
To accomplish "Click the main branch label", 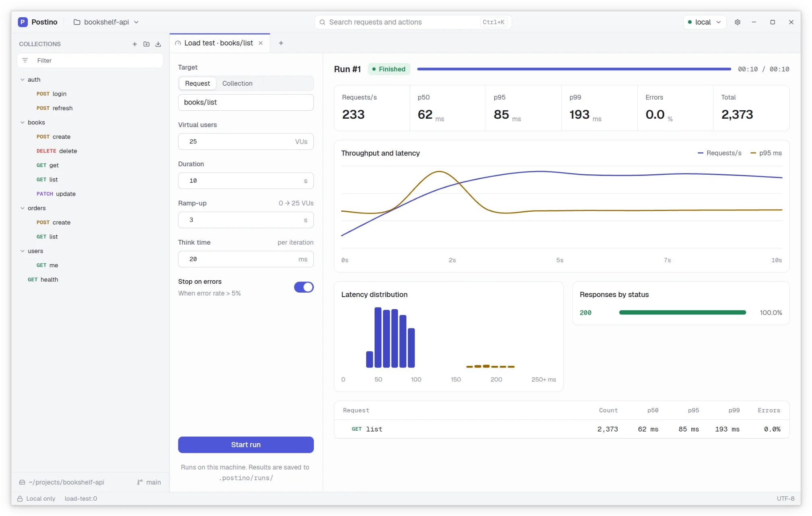I will coord(153,482).
